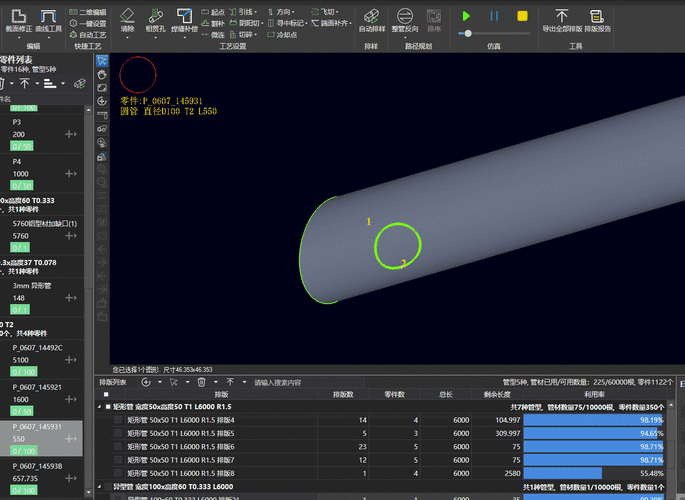This screenshot has width=685, height=500.
Task: Tick checkbox for 矩形管 50x50 排版4 row
Action: (x=118, y=420)
